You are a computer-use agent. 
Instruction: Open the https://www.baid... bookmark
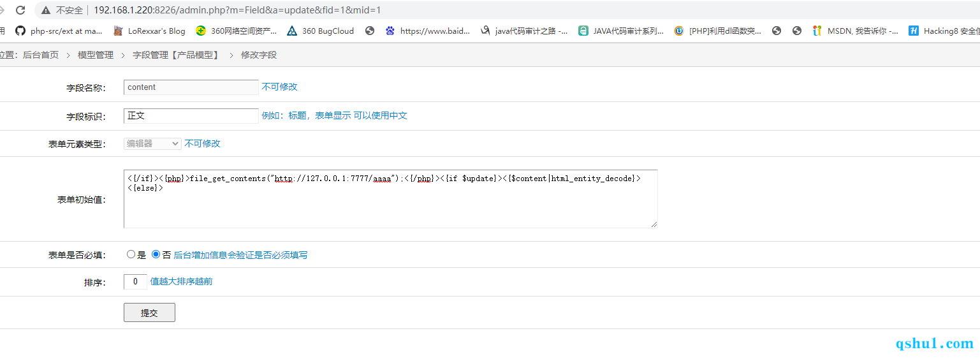(428, 31)
